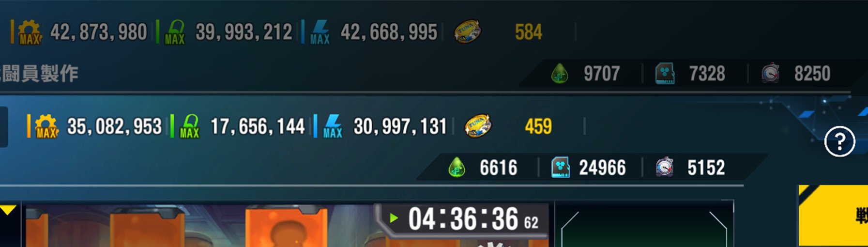This screenshot has width=868, height=247.
Task: Select the orange capsule production slot thumbnail
Action: pyautogui.click(x=287, y=226)
